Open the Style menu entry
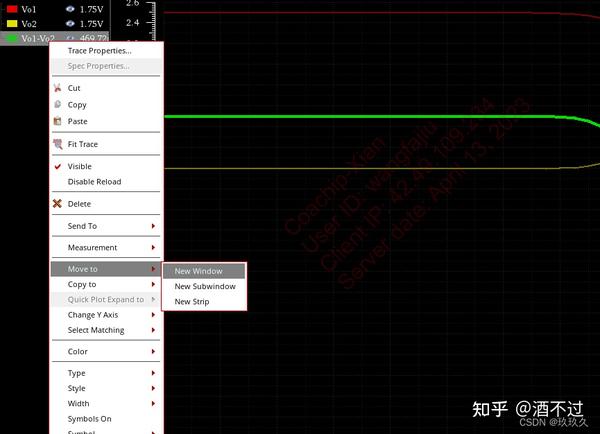Viewport: 600px width, 434px height. (106, 388)
